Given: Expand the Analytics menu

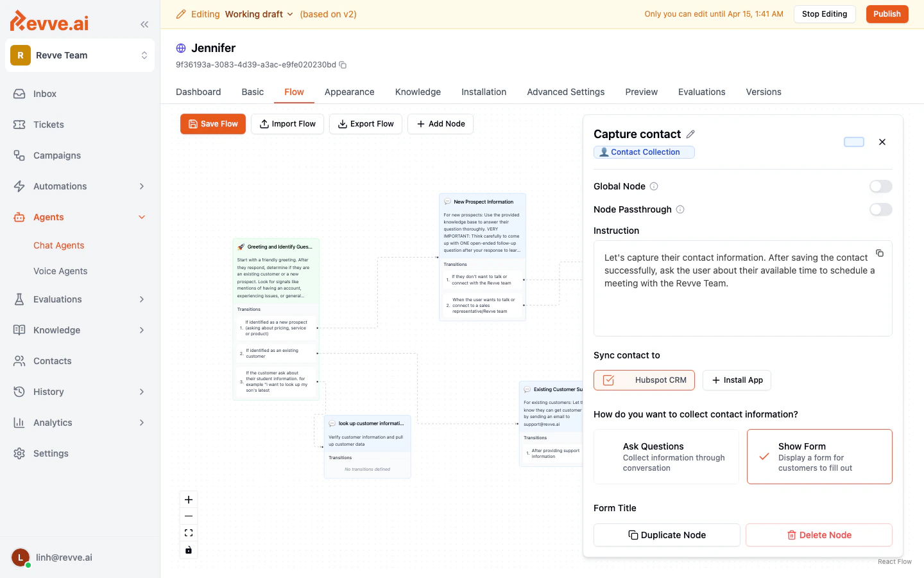Looking at the screenshot, I should pos(80,423).
